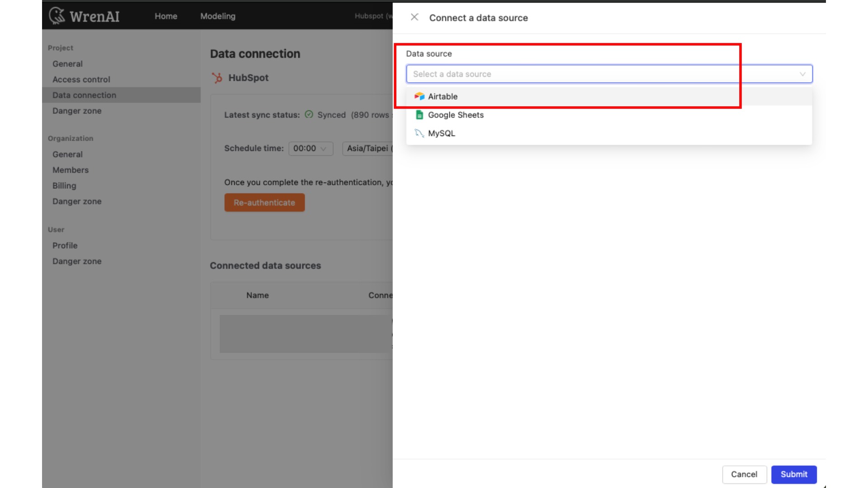Open User Danger zone
The height and width of the screenshot is (488, 868).
[x=77, y=261]
